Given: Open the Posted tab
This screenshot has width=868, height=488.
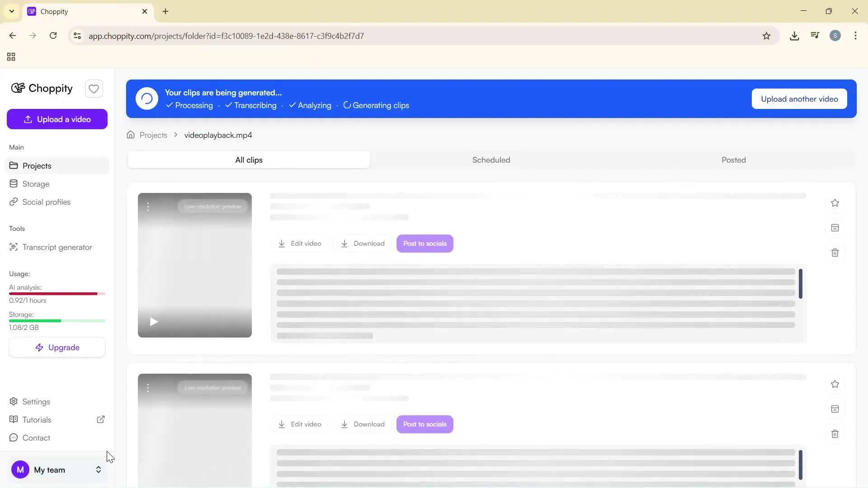Looking at the screenshot, I should (733, 160).
